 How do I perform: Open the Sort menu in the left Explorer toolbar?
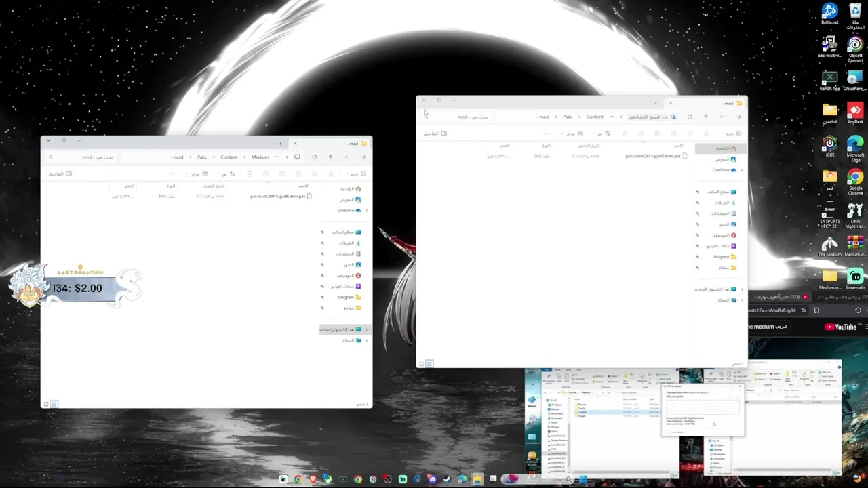pyautogui.click(x=227, y=174)
